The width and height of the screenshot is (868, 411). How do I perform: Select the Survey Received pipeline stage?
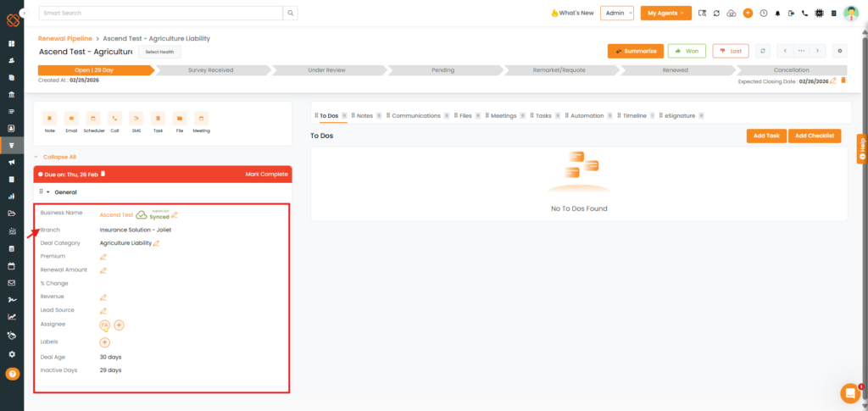pyautogui.click(x=210, y=70)
